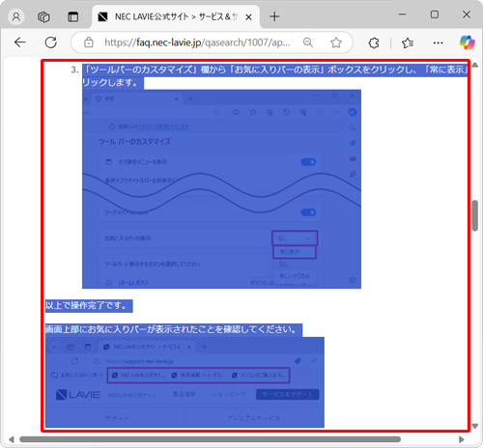
Task: Click the favorites bar result screenshot
Action: (185, 382)
